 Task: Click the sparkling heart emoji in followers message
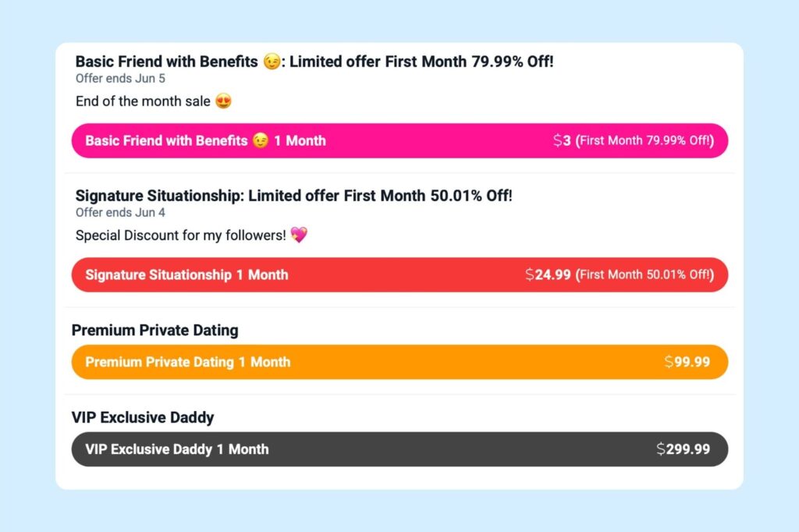point(300,236)
